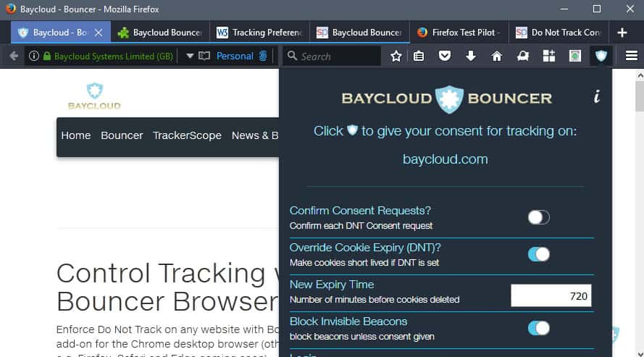
Task: Click the green square extension icon
Action: pyautogui.click(x=575, y=56)
